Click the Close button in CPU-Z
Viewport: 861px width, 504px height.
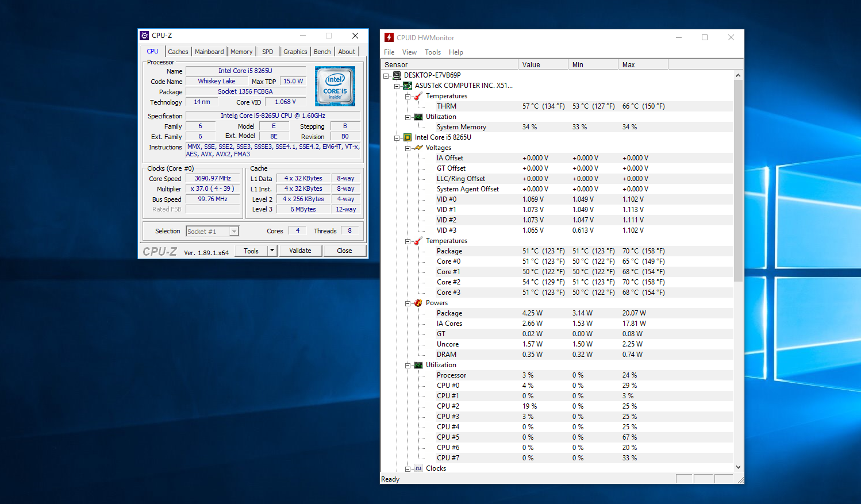click(344, 251)
